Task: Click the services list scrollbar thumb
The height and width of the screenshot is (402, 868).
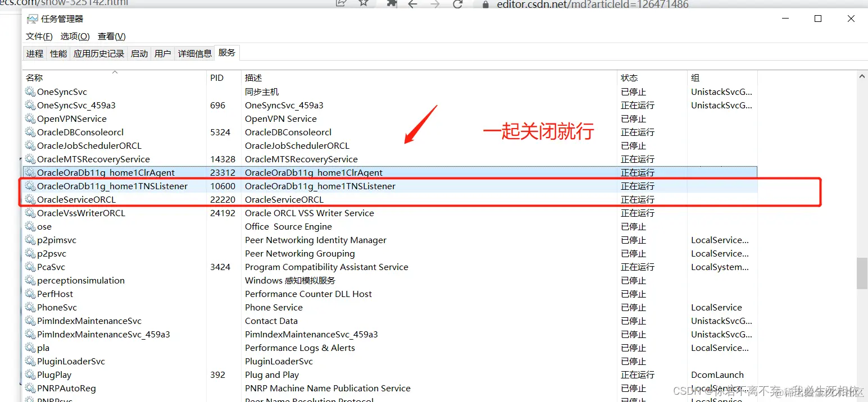Action: pos(862,273)
